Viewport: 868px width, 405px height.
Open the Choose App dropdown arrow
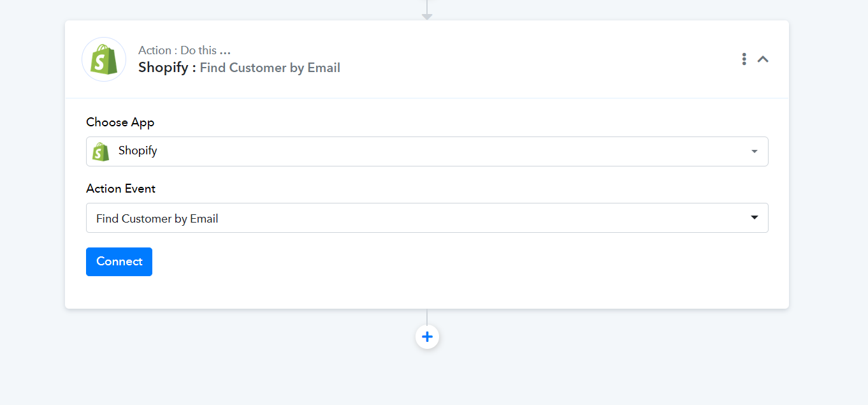[x=754, y=152]
